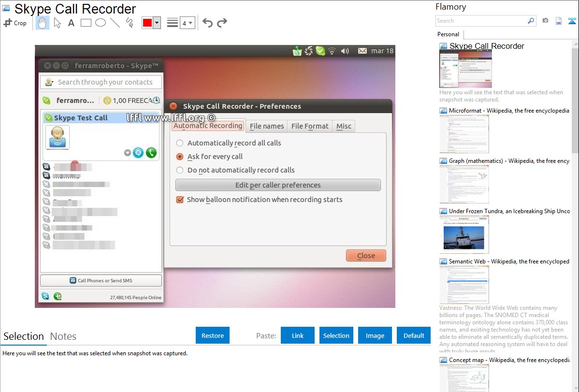Redo the last edit
This screenshot has width=579, height=392.
222,23
